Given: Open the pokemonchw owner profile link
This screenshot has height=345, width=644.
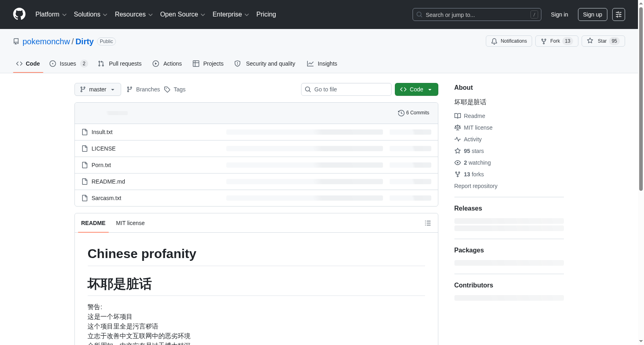Looking at the screenshot, I should 46,41.
